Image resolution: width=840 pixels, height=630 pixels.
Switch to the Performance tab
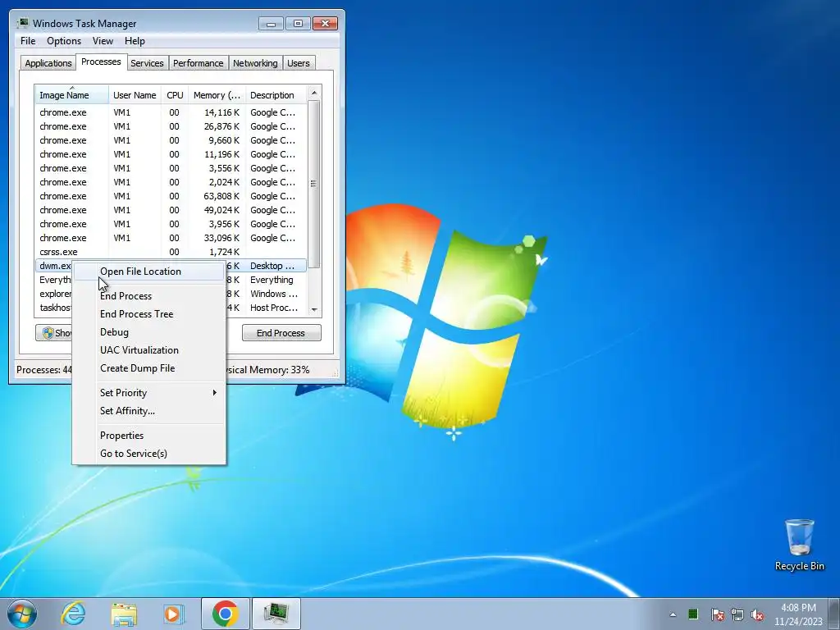tap(199, 63)
